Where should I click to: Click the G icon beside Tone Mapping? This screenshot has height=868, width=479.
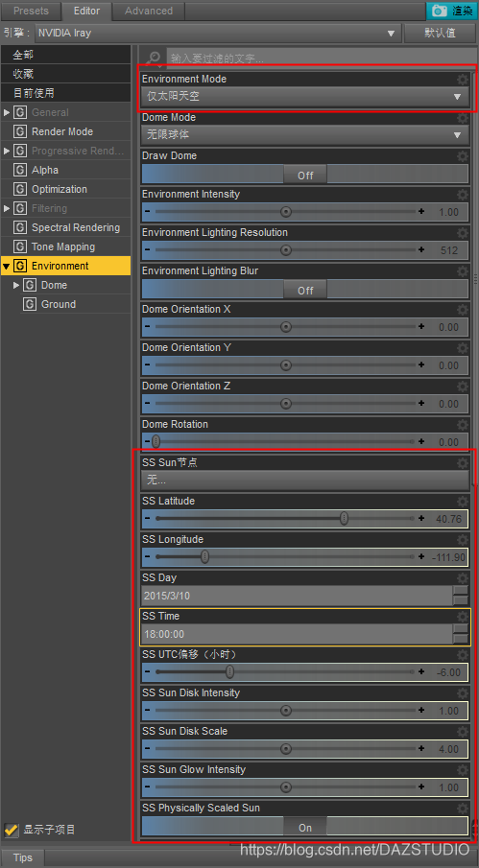tap(20, 246)
